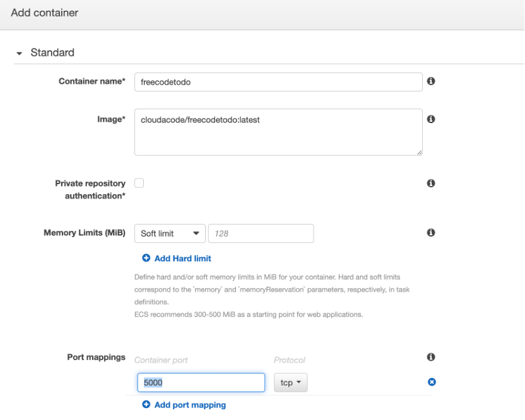Click Add Hard limit link

tap(182, 259)
